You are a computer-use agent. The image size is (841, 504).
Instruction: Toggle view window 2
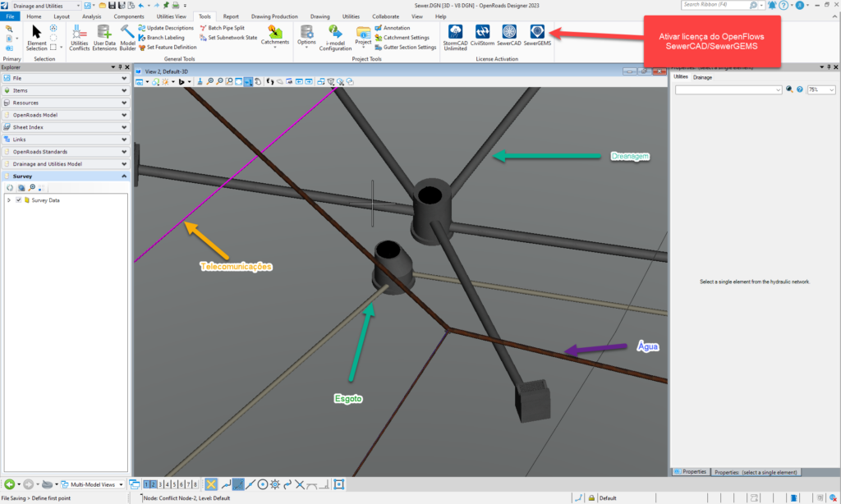154,484
